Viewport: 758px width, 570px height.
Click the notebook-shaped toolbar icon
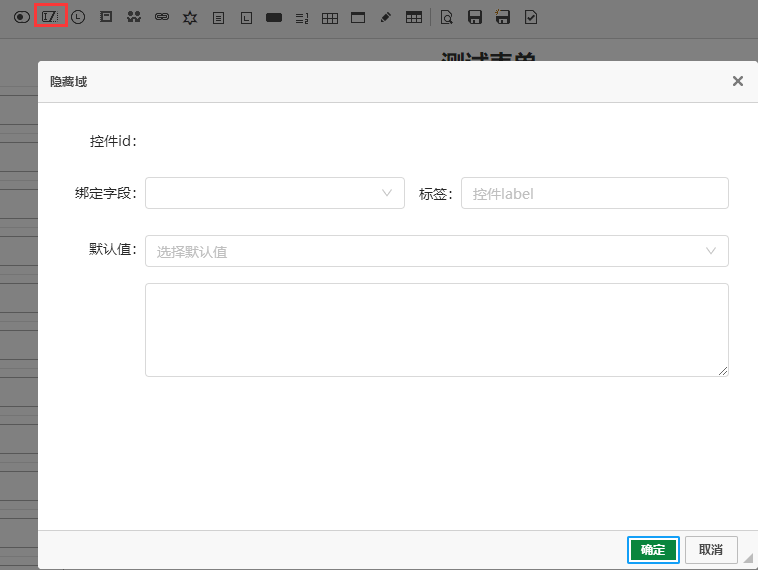point(105,17)
